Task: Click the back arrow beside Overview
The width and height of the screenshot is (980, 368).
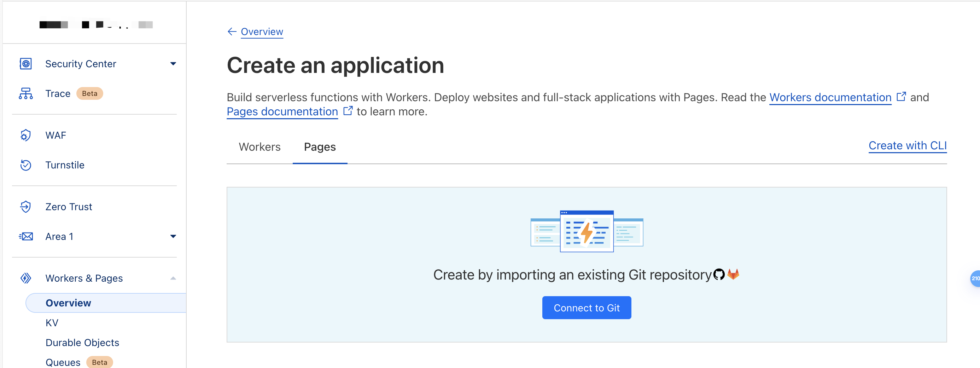Action: 232,31
